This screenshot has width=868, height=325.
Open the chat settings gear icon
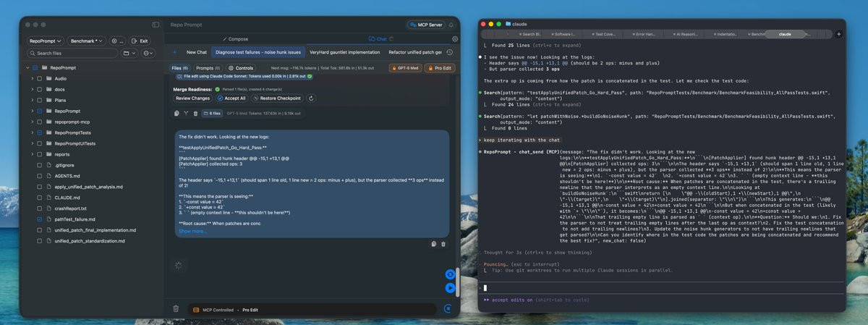point(455,39)
